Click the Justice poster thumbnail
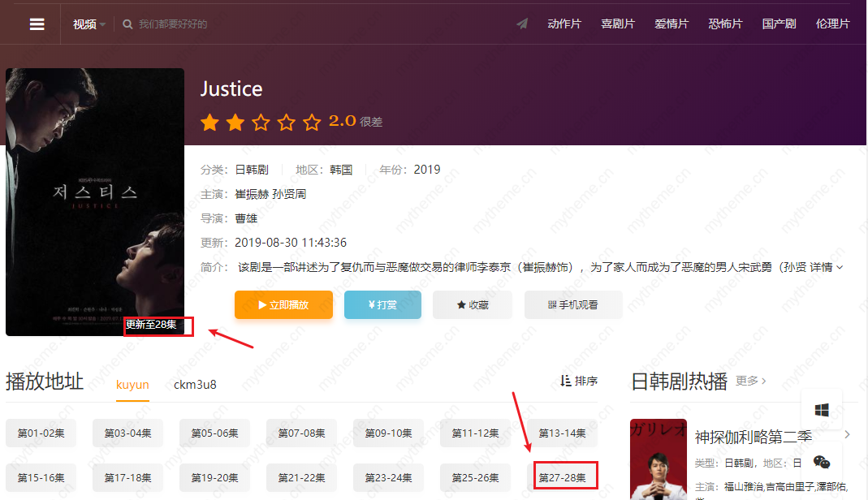 coord(95,201)
